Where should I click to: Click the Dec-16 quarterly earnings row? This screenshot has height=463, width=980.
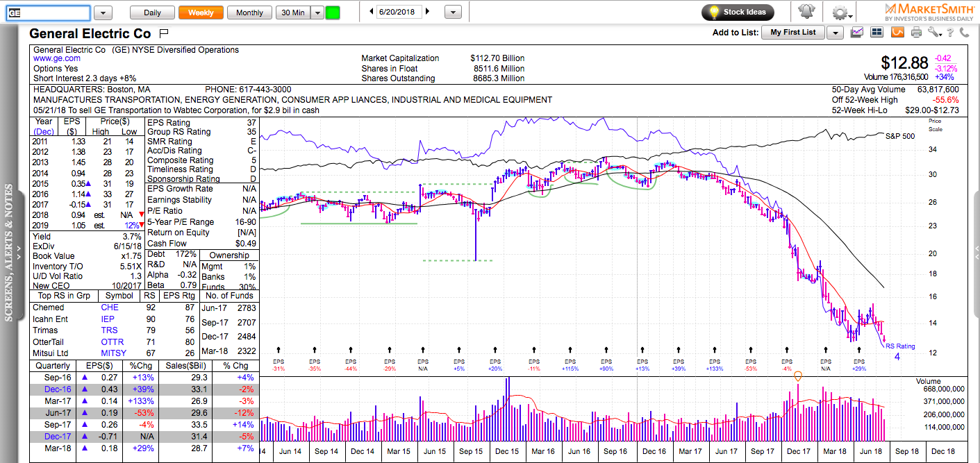pos(144,389)
